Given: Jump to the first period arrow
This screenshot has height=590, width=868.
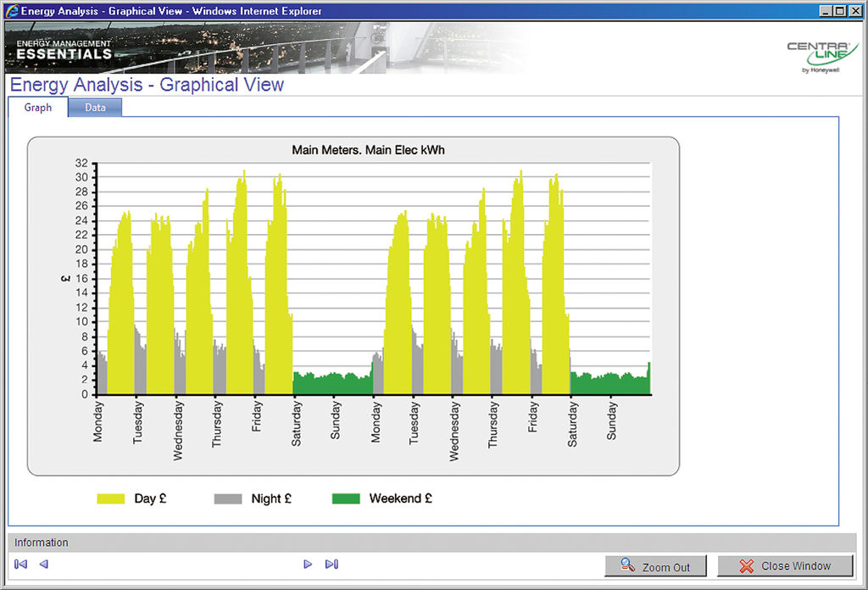Looking at the screenshot, I should click(x=21, y=564).
